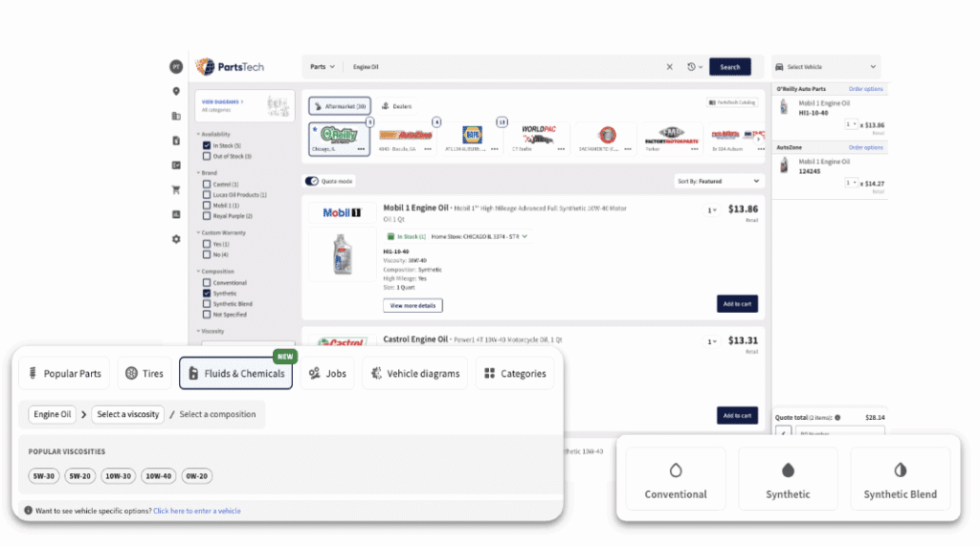Select the Dealers filter button
Image resolution: width=980 pixels, height=547 pixels.
[x=397, y=106]
